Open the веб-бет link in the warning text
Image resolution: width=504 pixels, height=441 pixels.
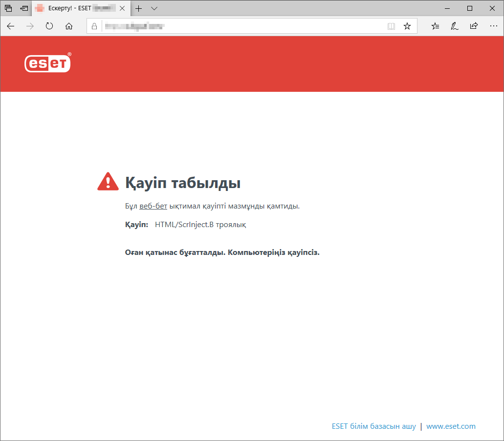click(153, 206)
